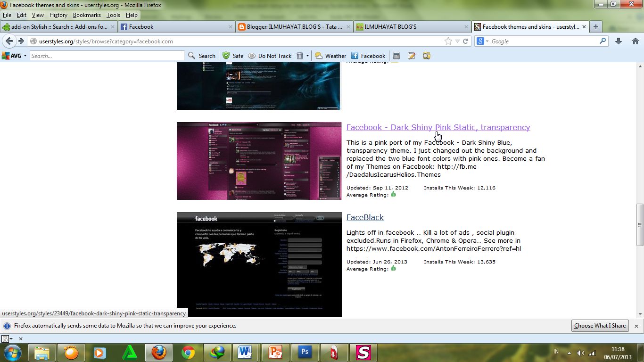Click the Google search input field

(x=544, y=41)
